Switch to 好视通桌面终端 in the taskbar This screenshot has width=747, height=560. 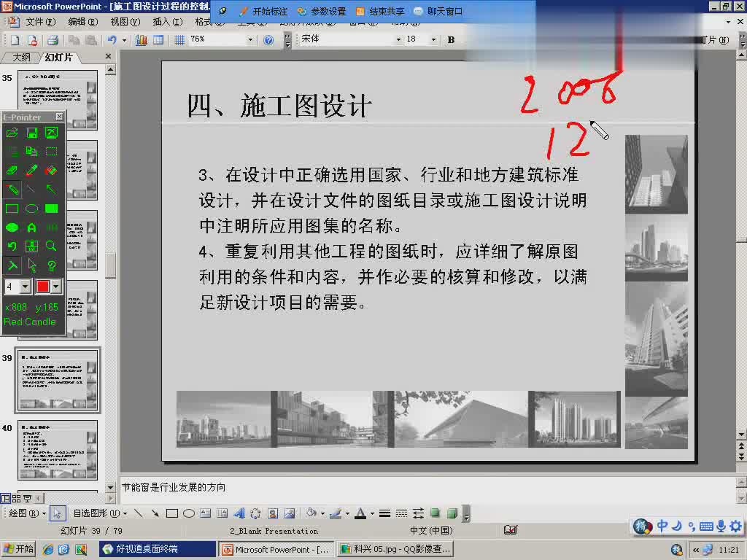click(x=158, y=549)
